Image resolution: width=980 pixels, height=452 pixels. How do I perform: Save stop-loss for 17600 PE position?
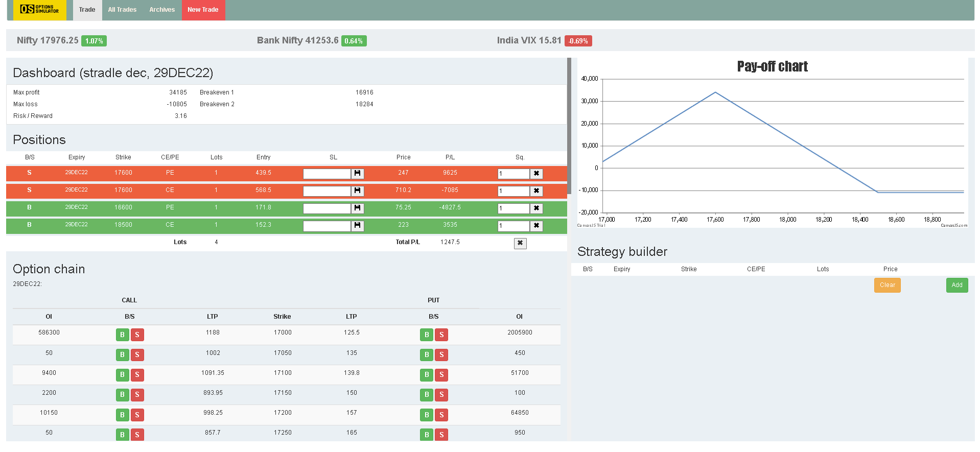358,174
